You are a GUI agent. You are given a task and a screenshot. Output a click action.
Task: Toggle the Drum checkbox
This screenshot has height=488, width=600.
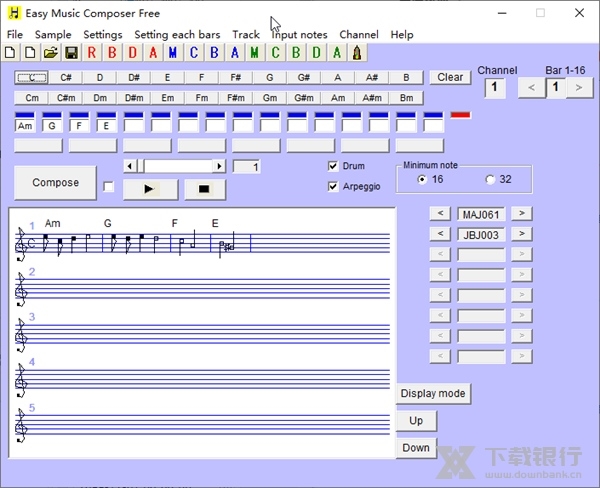point(333,166)
